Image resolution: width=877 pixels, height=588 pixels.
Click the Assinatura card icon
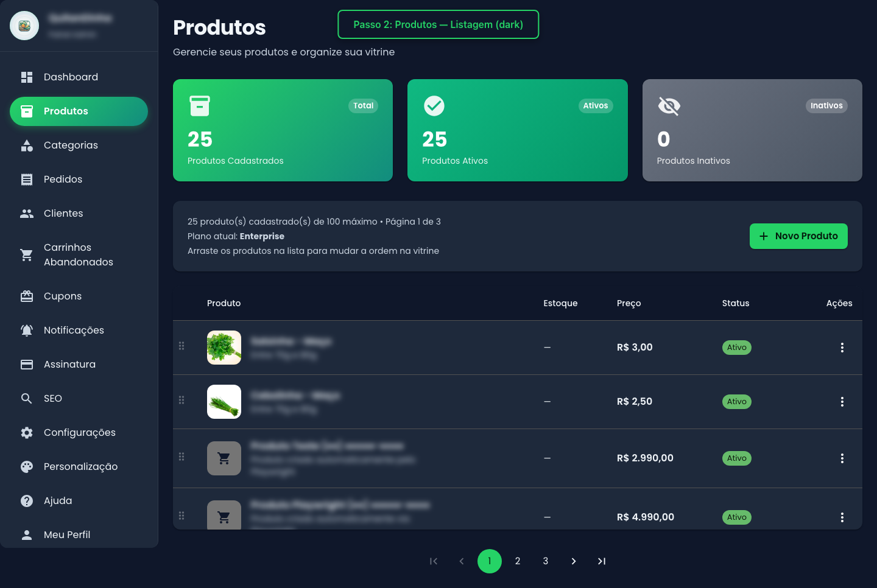27,364
